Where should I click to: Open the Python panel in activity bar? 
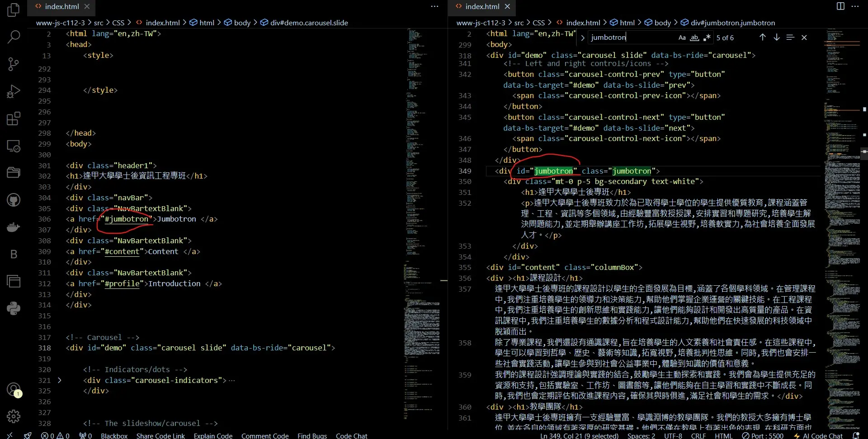[14, 308]
